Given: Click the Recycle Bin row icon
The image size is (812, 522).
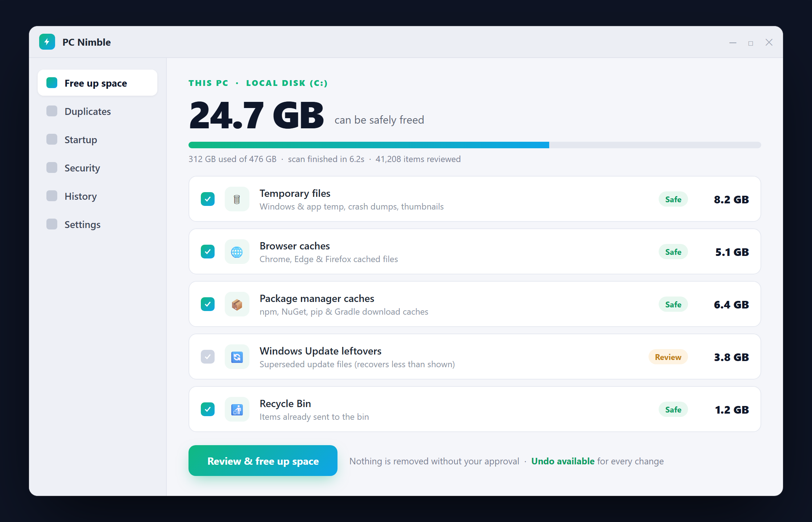Looking at the screenshot, I should 237,409.
